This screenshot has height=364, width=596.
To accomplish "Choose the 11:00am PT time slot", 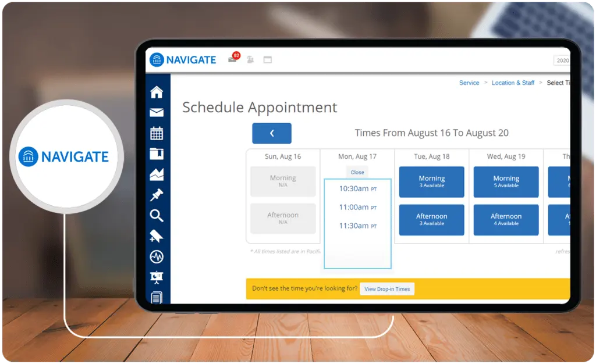I will pyautogui.click(x=358, y=207).
